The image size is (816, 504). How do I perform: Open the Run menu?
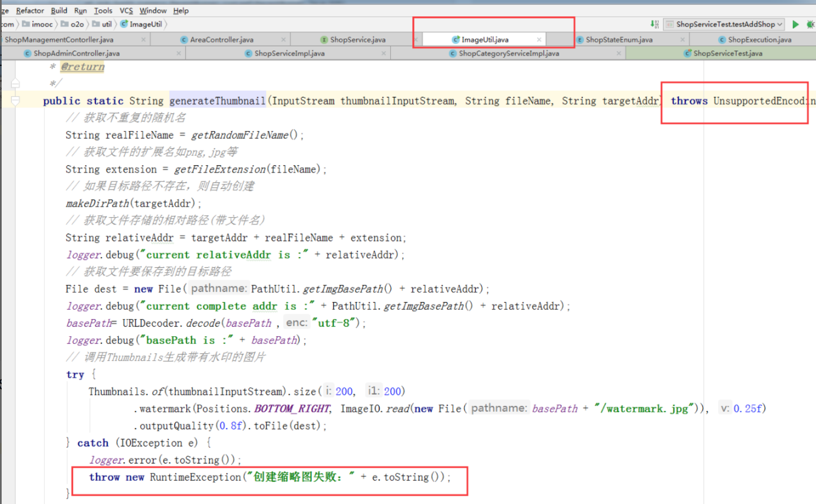(80, 10)
